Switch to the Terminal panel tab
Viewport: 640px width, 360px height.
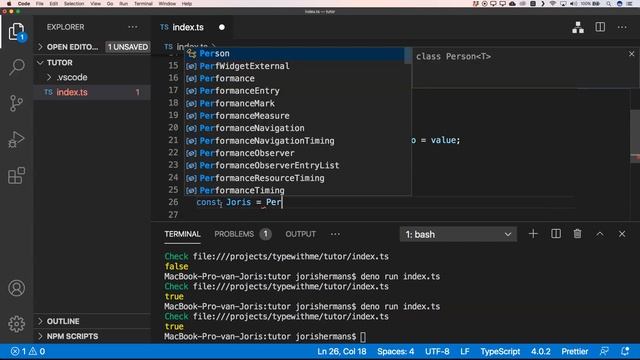pyautogui.click(x=182, y=234)
